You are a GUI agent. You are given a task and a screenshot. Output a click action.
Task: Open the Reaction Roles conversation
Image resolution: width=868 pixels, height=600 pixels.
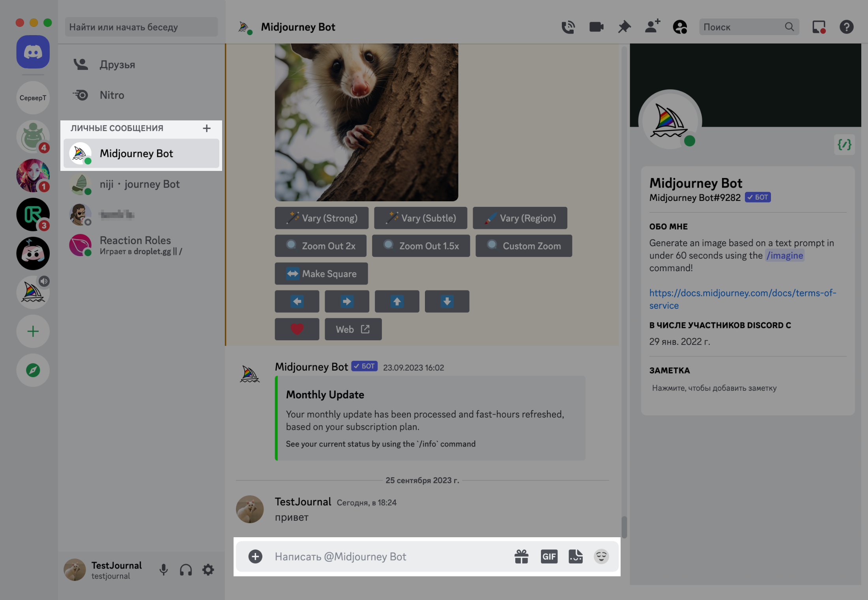tap(141, 245)
